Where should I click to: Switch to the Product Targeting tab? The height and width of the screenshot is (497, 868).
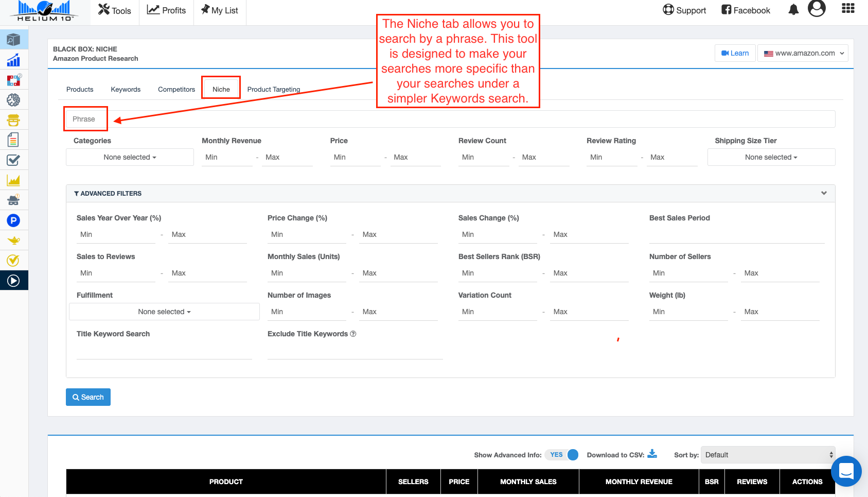coord(274,89)
